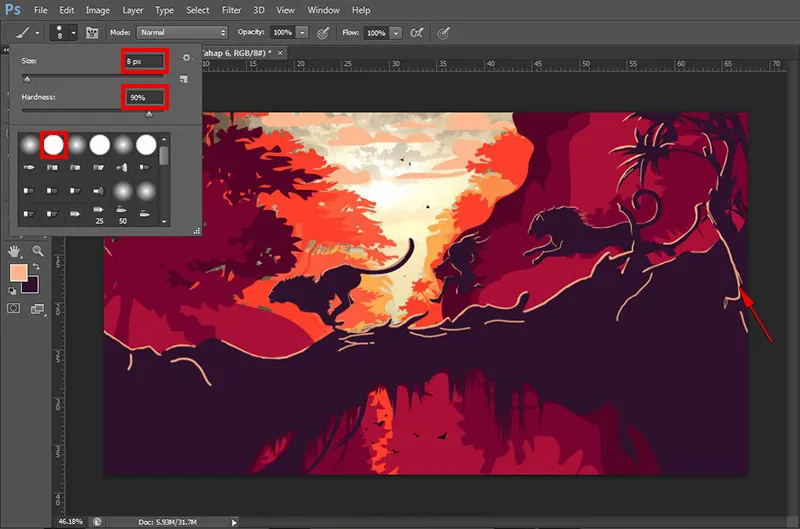The height and width of the screenshot is (529, 800).
Task: Swap foreground and background colors
Action: pos(37,266)
